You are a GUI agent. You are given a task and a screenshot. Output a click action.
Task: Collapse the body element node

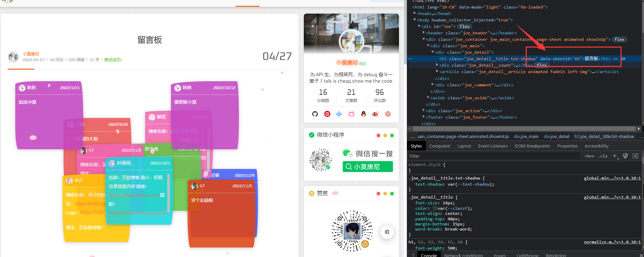pos(415,20)
